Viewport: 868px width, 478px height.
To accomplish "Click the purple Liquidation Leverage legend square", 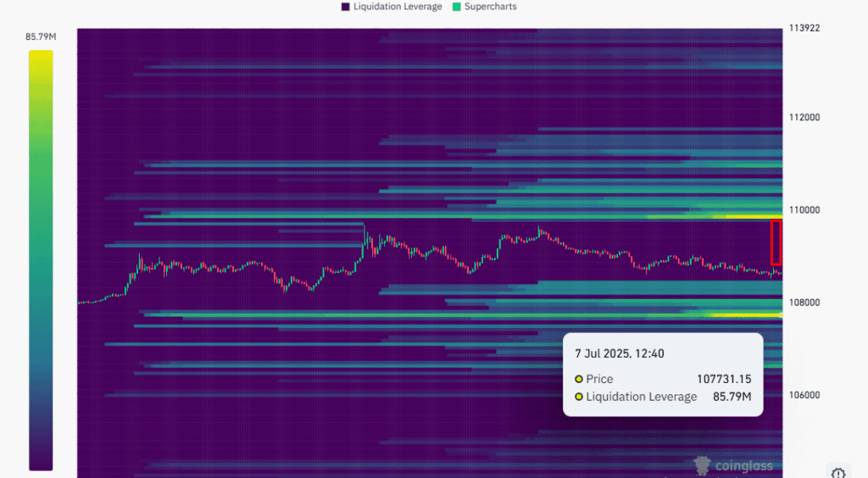I will [x=346, y=7].
